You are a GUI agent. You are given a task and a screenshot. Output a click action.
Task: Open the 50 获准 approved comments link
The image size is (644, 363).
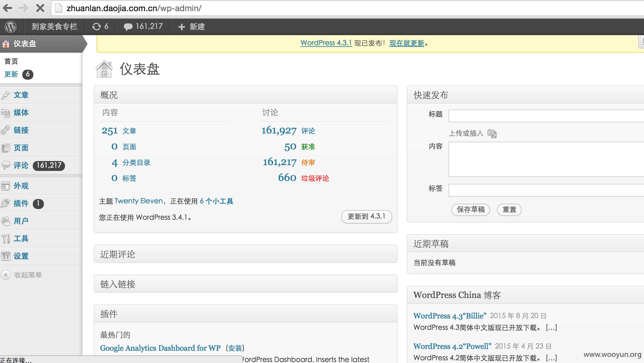[x=299, y=147]
